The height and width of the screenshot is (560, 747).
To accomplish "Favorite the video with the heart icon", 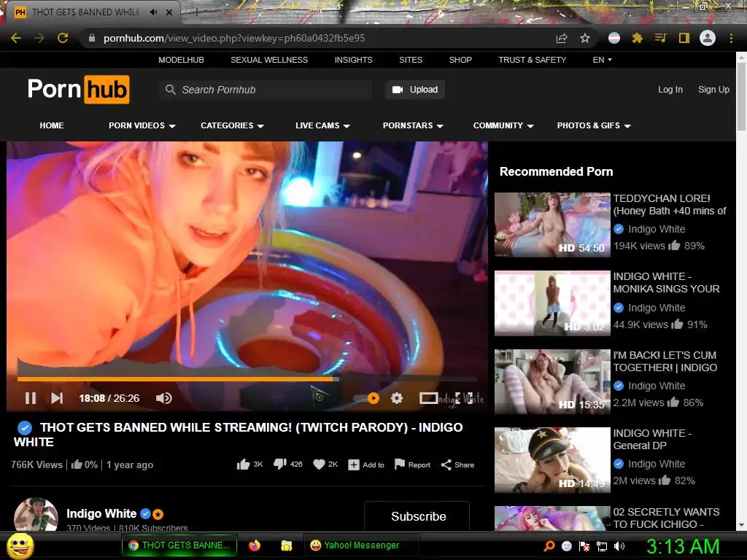I will click(319, 464).
